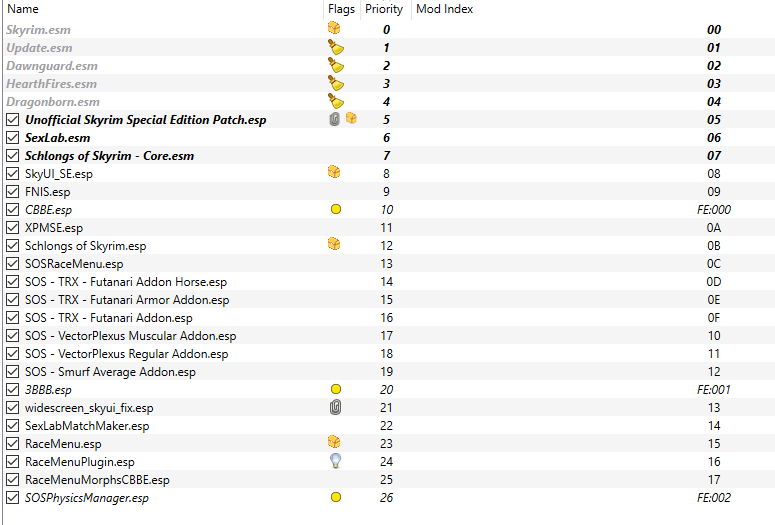Select SOS - TRX - Futanari Addon.esp name
Image resolution: width=775 pixels, height=525 pixels.
point(109,318)
